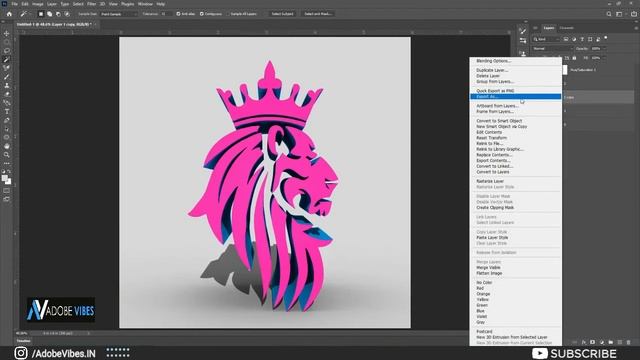
Task: Open the Sample Size dropdown
Action: [119, 14]
